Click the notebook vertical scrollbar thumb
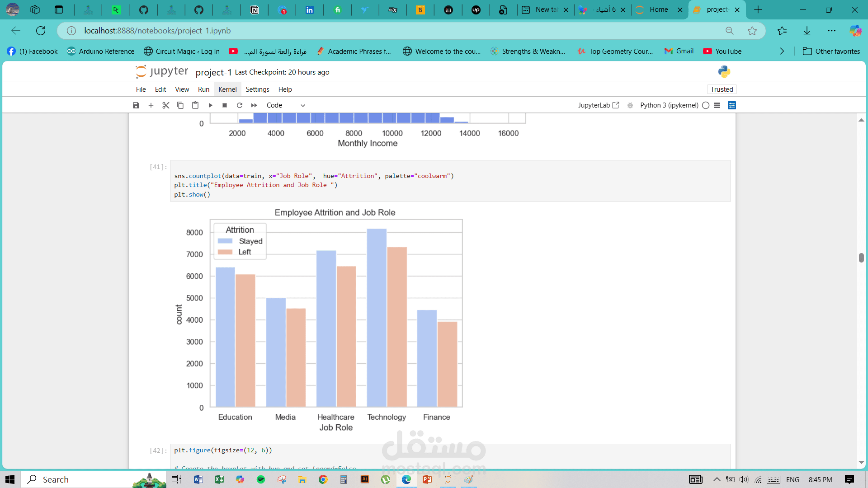The width and height of the screenshot is (868, 488). tap(861, 258)
